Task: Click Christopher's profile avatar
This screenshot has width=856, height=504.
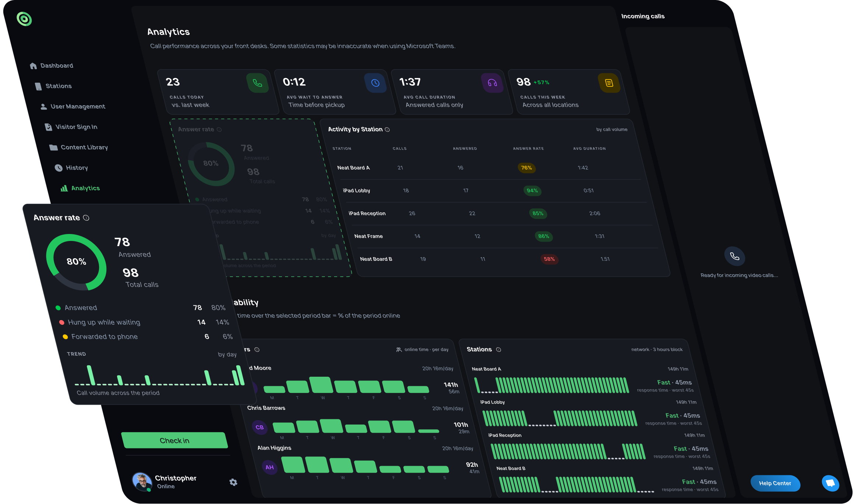Action: tap(142, 482)
